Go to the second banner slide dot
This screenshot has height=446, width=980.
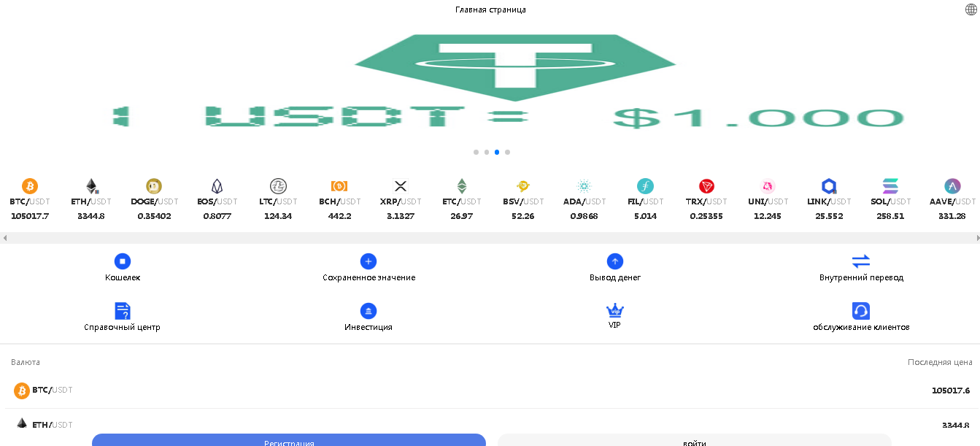(487, 153)
